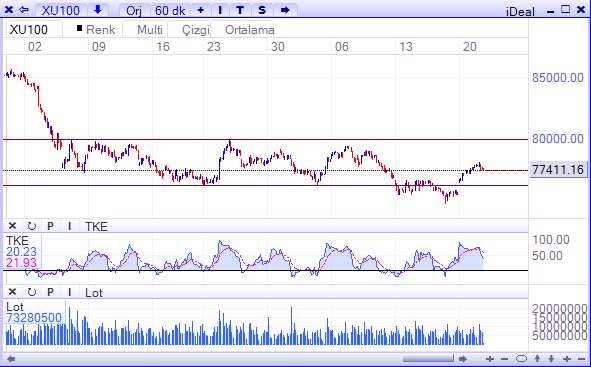Click the bottom-left scroll-left arrow
The image size is (591, 367).
point(11,359)
